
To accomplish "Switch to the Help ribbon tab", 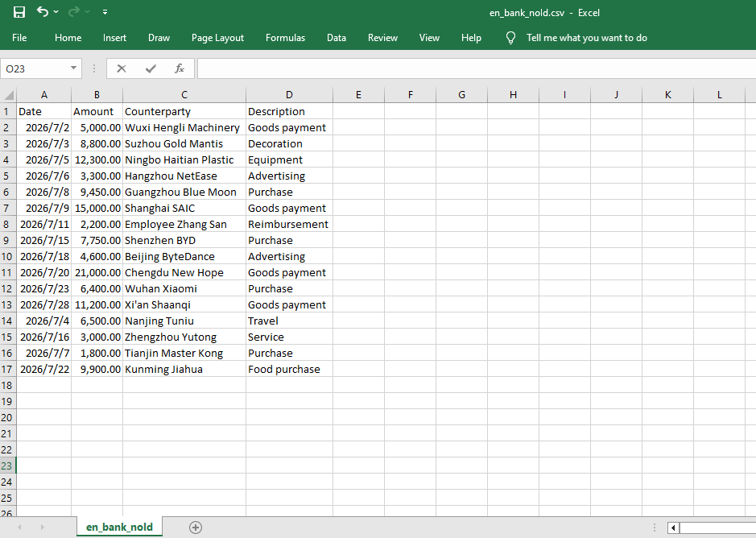I will (471, 38).
